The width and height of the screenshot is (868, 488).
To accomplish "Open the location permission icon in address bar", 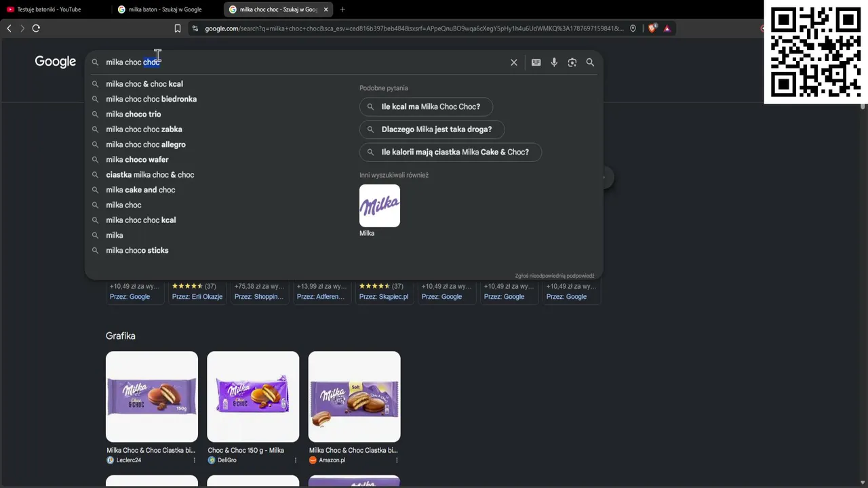I will (633, 28).
